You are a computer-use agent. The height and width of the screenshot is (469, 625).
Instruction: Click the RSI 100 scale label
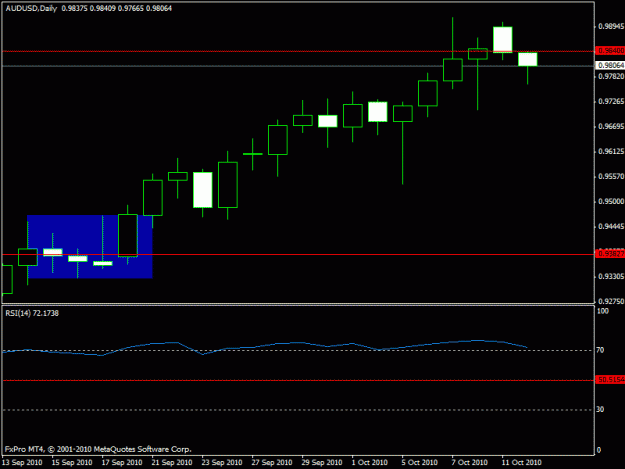(603, 311)
